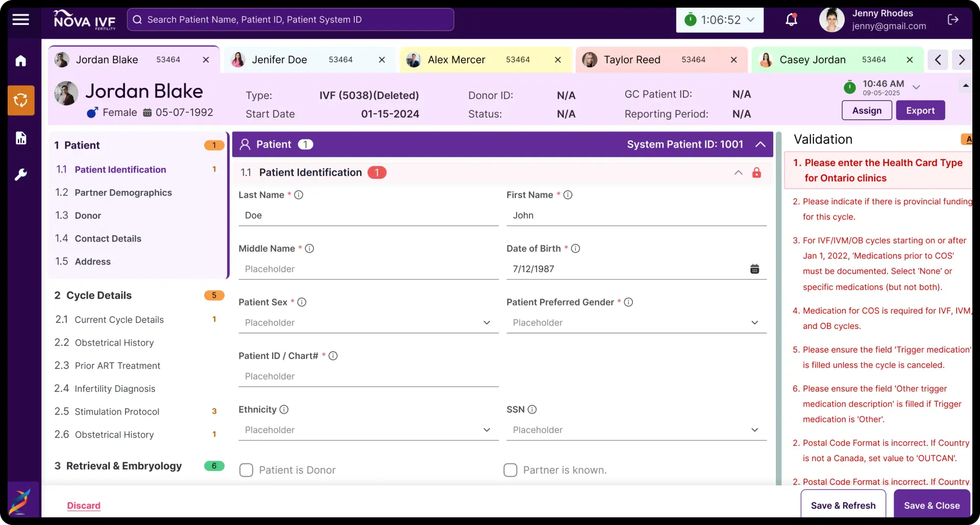Click the Home icon in the sidebar
Viewport: 980px width, 525px height.
20,61
